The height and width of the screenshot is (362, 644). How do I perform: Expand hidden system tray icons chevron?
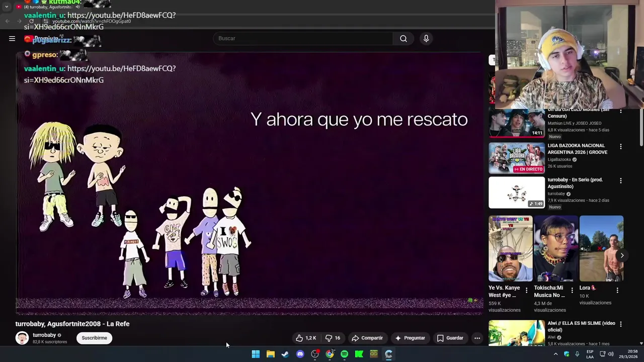tap(555, 354)
